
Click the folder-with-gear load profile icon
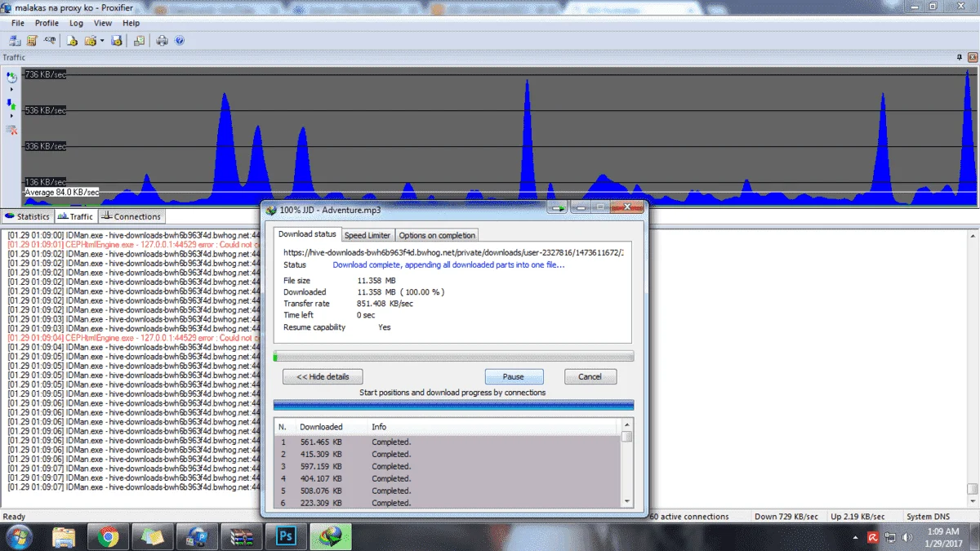click(x=90, y=40)
